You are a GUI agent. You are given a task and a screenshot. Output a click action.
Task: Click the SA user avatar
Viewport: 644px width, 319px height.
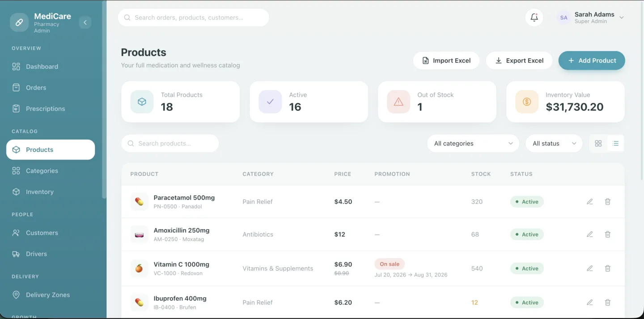563,17
